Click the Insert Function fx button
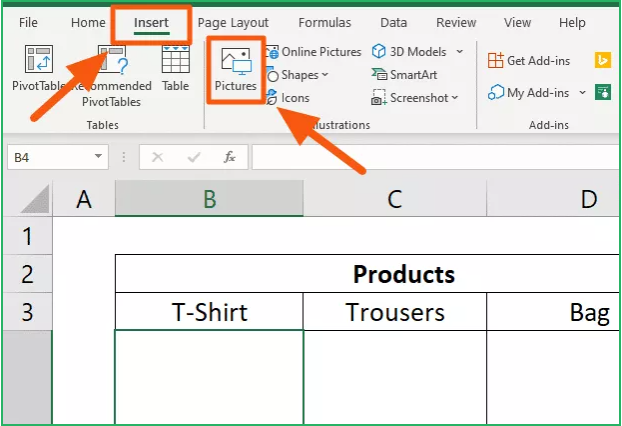 229,157
